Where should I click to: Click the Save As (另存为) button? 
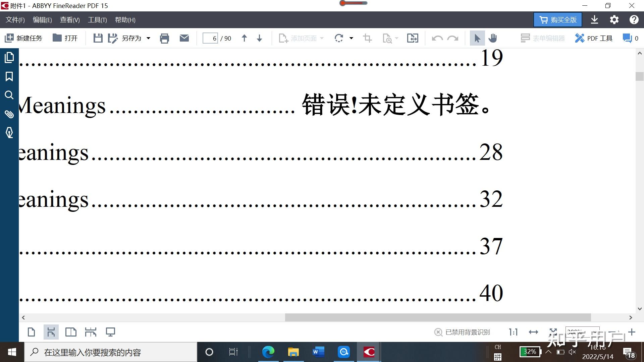[x=125, y=38]
